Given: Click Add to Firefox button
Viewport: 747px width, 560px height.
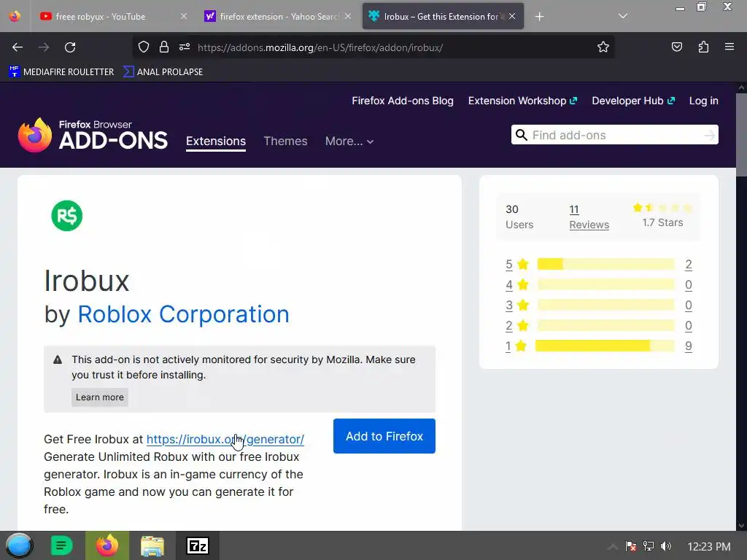Looking at the screenshot, I should tap(384, 436).
